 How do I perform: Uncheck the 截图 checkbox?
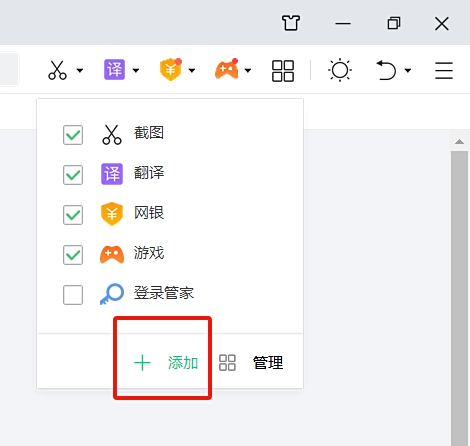coord(73,135)
